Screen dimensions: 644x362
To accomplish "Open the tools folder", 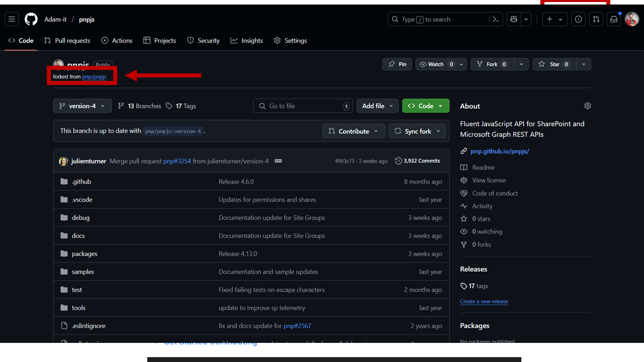I will pos(79,308).
